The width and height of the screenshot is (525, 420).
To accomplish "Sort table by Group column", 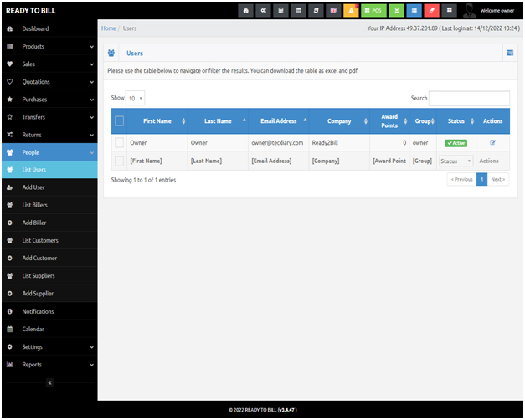I will point(423,121).
